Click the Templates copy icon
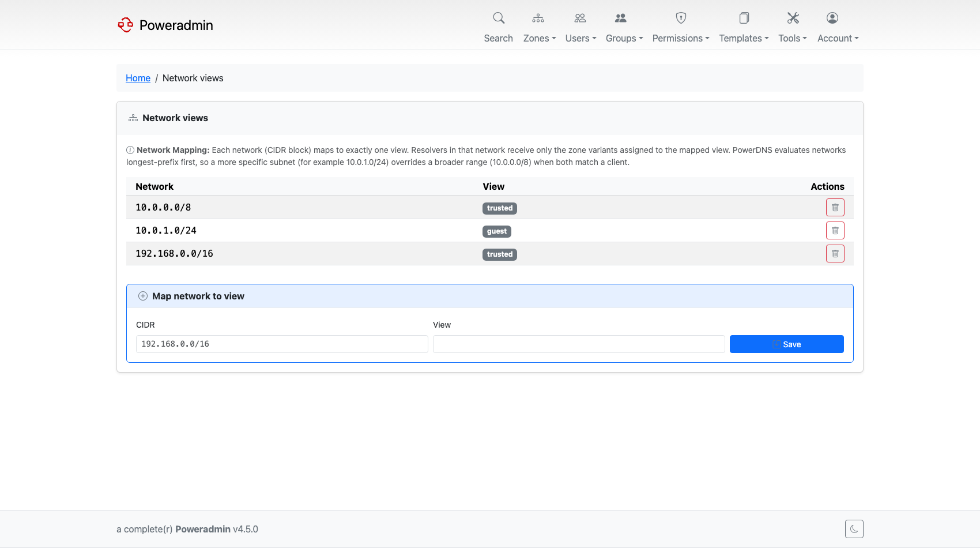The height and width of the screenshot is (548, 980). click(744, 18)
